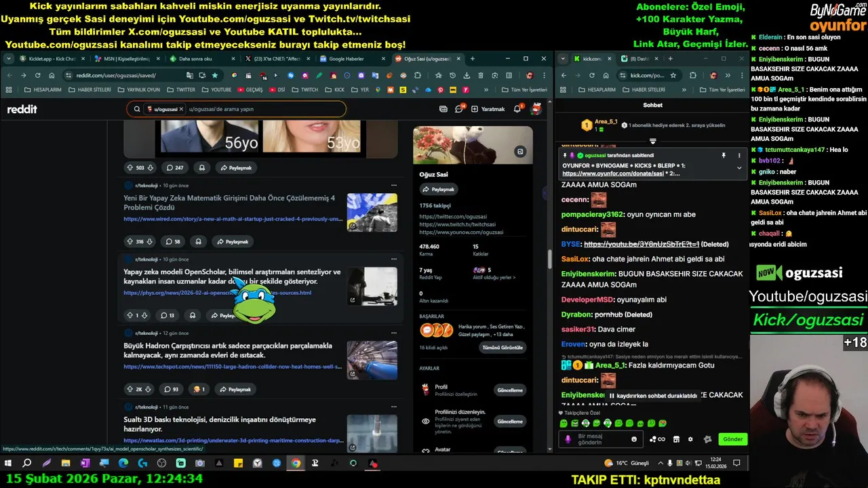
Task: Remove the u/oguzsasi search filter chip
Action: pyautogui.click(x=181, y=109)
